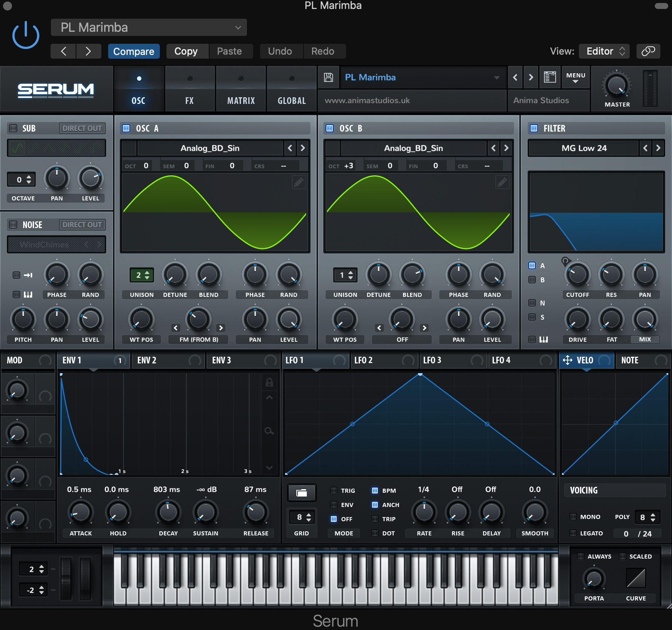Click OSC B next warp mode arrow
This screenshot has height=630, width=672.
(x=424, y=328)
